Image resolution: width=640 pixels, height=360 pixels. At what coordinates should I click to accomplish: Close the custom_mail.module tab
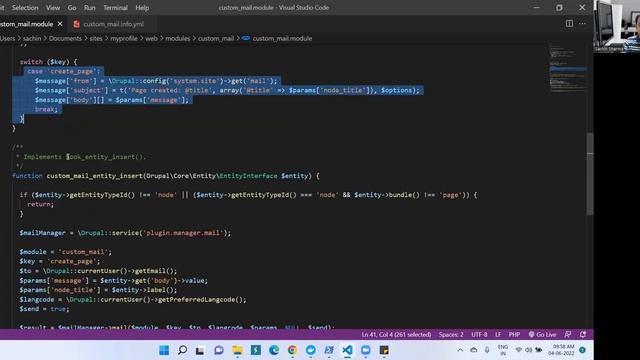coord(60,24)
